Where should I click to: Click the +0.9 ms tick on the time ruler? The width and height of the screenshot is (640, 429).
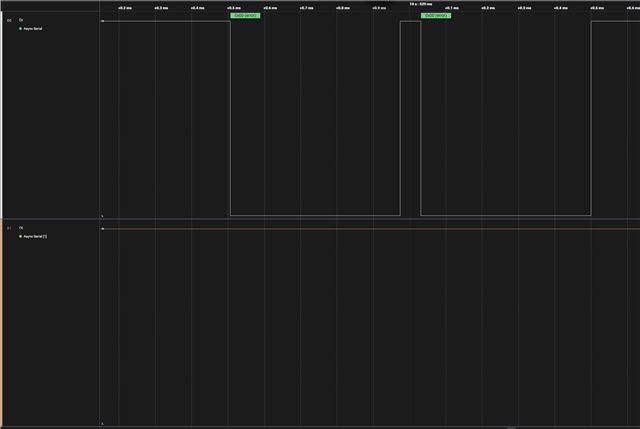(x=379, y=8)
